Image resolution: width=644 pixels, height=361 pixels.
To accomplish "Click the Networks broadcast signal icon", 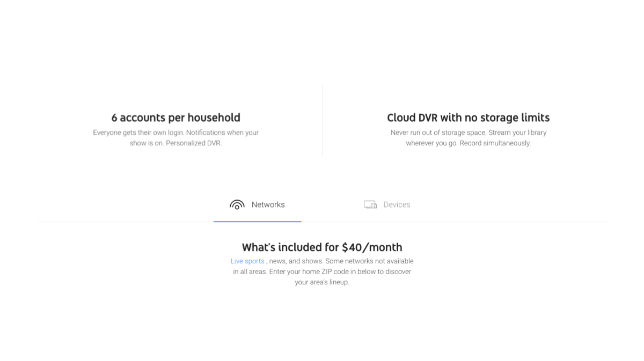I will 237,205.
